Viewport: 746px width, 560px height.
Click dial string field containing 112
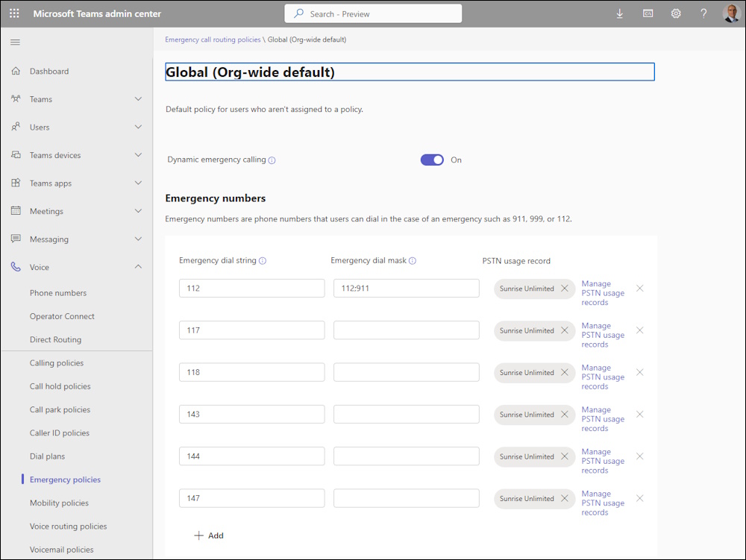click(x=251, y=288)
